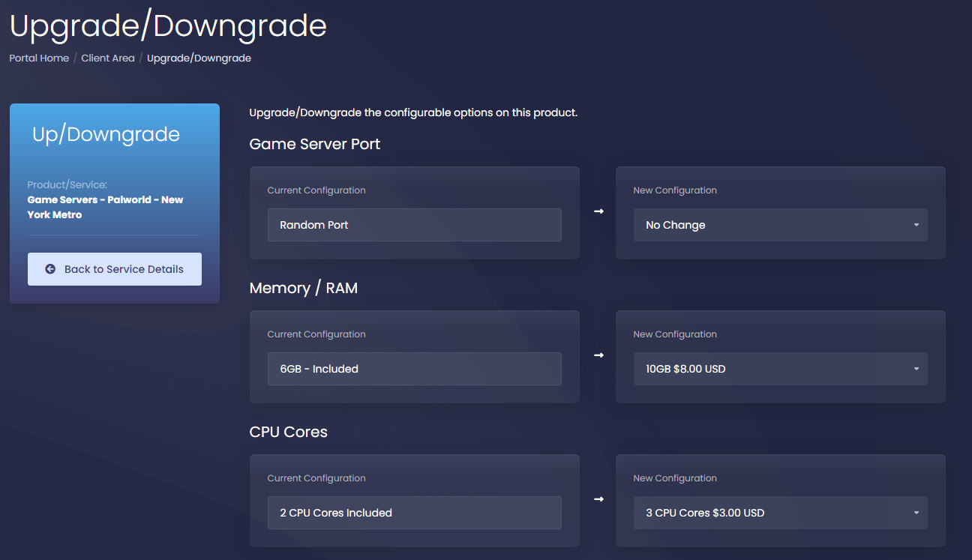Open the CPU Cores New Configuration dropdown

click(x=780, y=513)
